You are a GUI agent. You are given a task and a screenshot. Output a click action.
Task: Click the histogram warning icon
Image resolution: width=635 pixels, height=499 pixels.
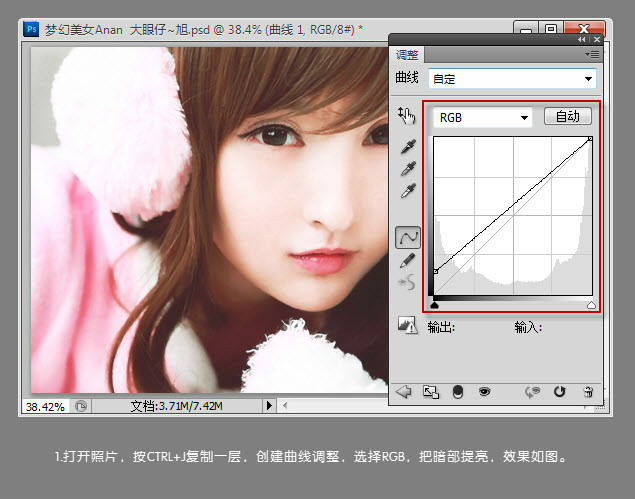pos(407,325)
